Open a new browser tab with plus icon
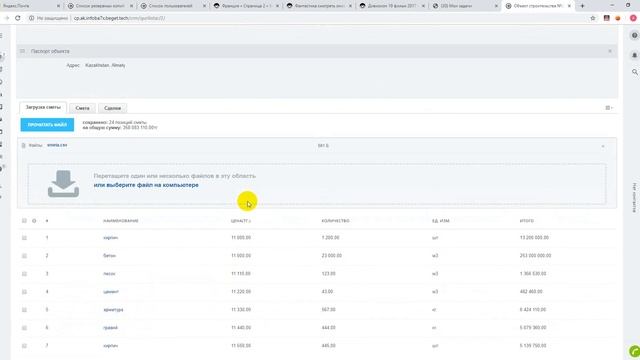The width and height of the screenshot is (640, 360). click(x=582, y=6)
